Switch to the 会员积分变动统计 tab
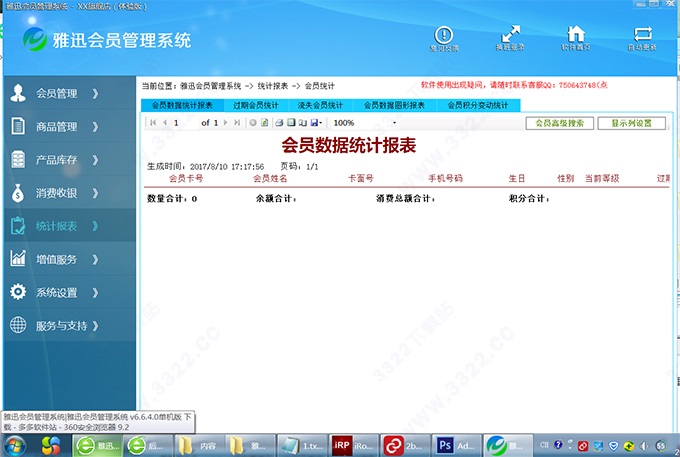Screen dimensions: 680x457 [477, 105]
